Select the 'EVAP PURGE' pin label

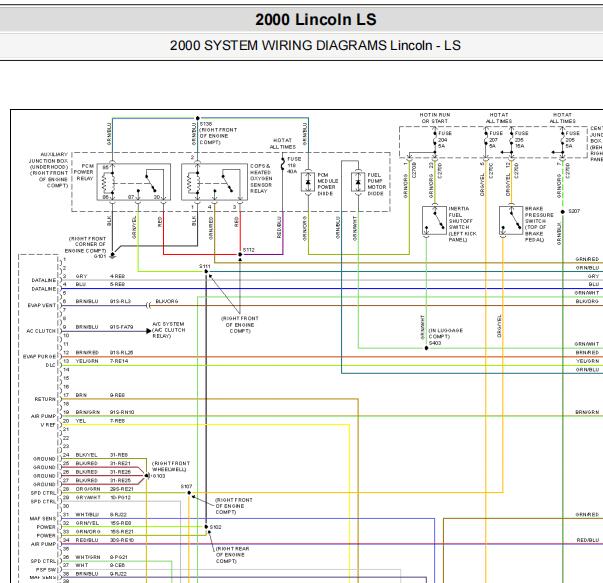click(x=40, y=356)
